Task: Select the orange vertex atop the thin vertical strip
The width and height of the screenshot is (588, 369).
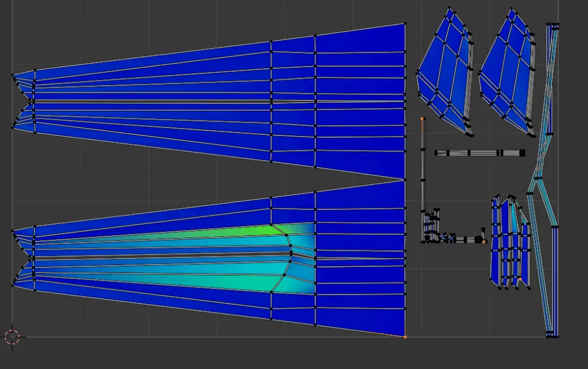Action: point(422,119)
